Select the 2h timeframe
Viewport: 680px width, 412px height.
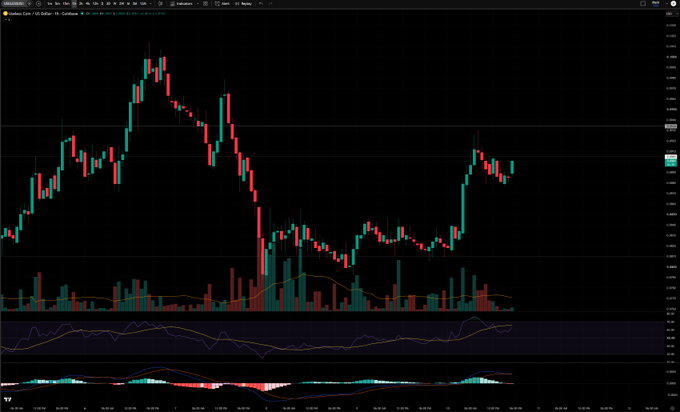(x=81, y=3)
